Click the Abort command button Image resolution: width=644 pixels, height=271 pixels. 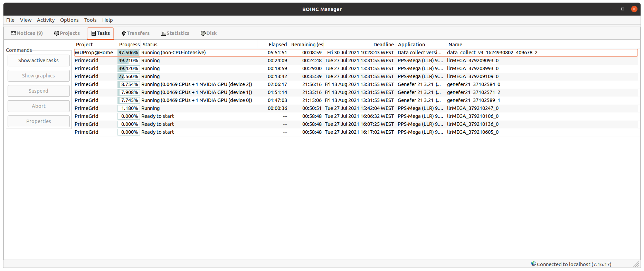[38, 106]
